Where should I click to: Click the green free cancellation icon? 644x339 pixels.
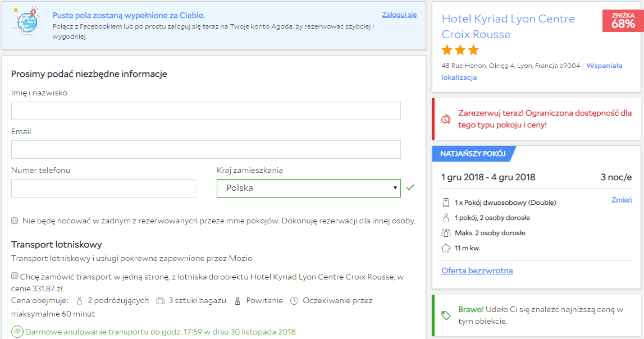pos(17,332)
